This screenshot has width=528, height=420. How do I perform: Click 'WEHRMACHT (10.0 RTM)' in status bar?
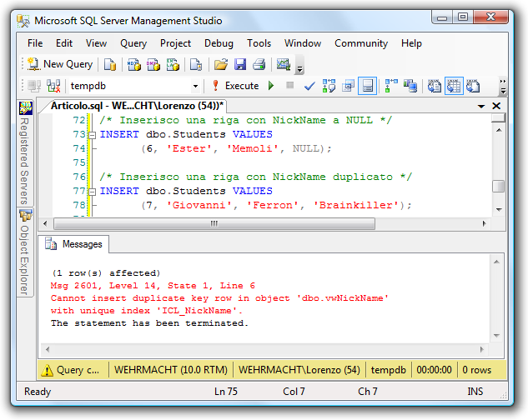171,370
